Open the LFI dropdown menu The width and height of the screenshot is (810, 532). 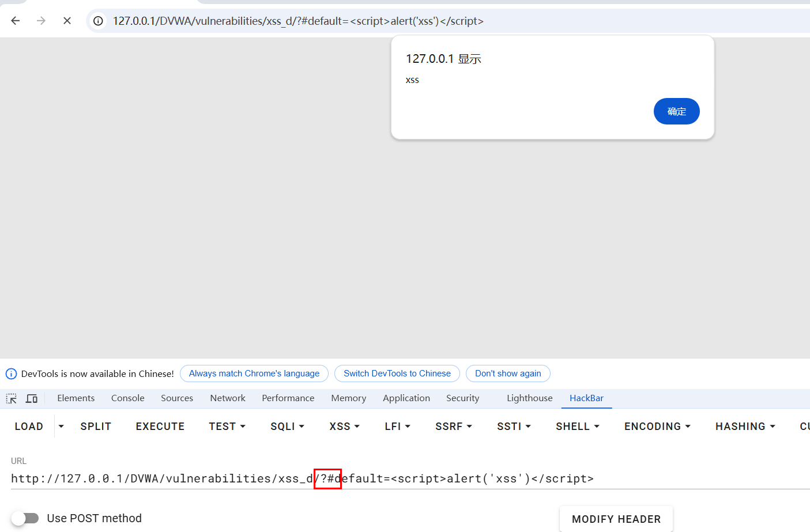point(397,427)
